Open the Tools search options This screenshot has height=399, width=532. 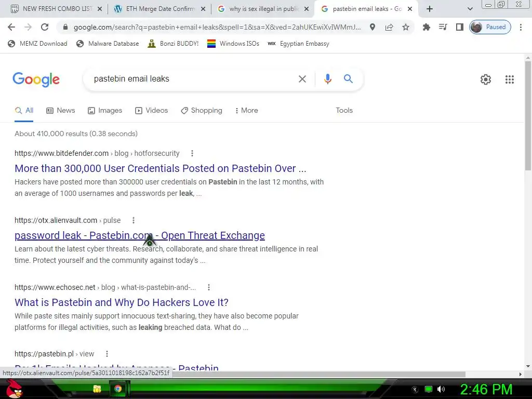[x=344, y=111]
